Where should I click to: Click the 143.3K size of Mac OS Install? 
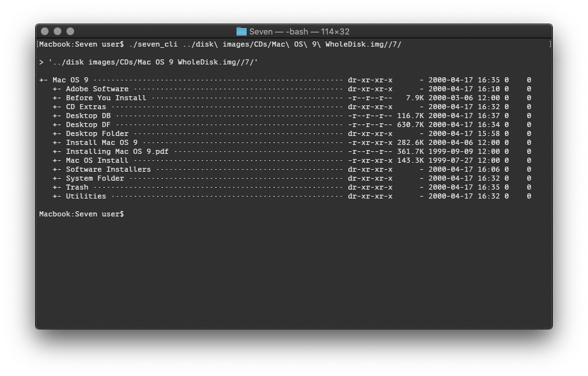(x=410, y=161)
